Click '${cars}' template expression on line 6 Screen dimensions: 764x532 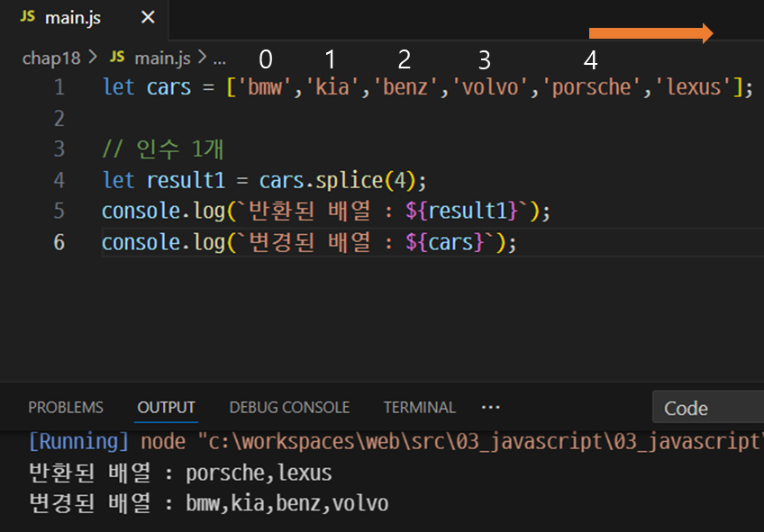[444, 242]
